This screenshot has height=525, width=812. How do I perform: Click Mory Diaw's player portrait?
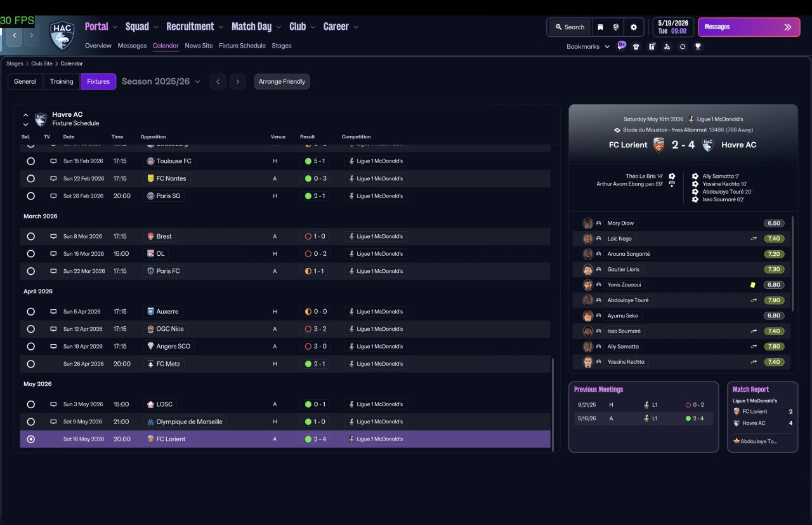tap(588, 223)
